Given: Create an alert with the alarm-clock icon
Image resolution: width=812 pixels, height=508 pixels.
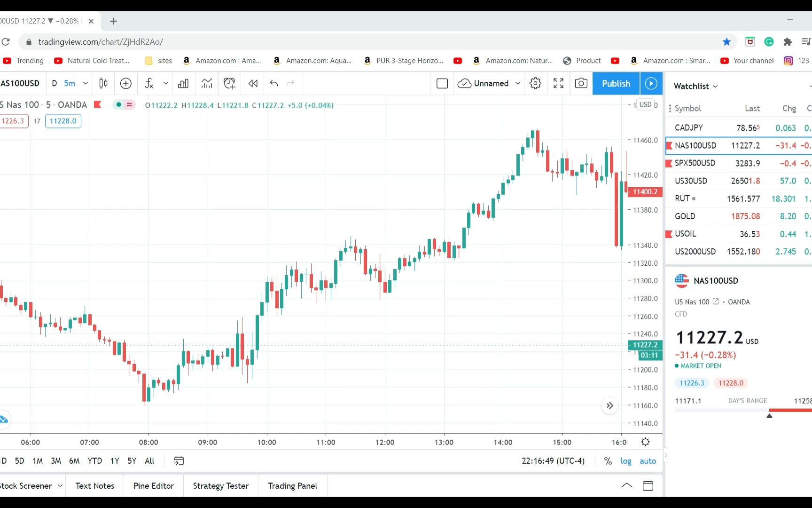Looking at the screenshot, I should (229, 83).
